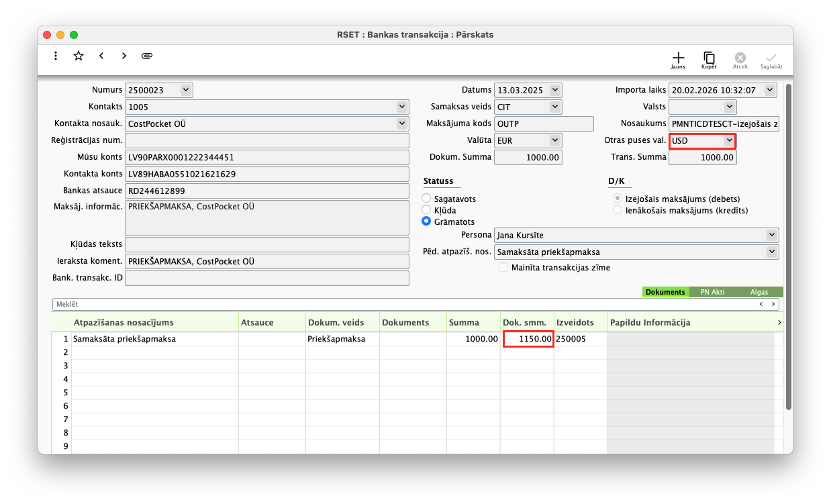Click the Saglabāt checkmark icon
831x504 pixels.
[x=771, y=60]
